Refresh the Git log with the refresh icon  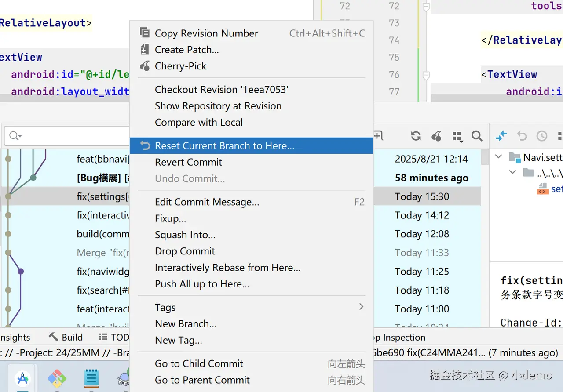click(416, 136)
